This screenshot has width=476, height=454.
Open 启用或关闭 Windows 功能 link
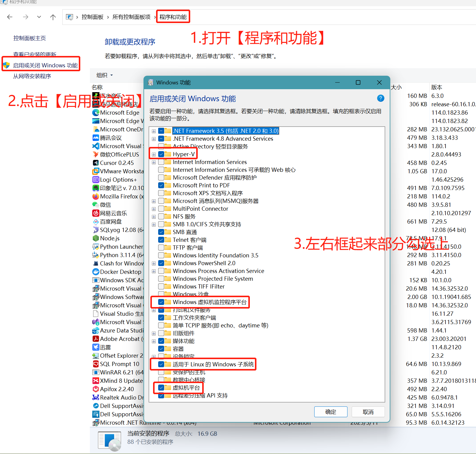pyautogui.click(x=45, y=65)
